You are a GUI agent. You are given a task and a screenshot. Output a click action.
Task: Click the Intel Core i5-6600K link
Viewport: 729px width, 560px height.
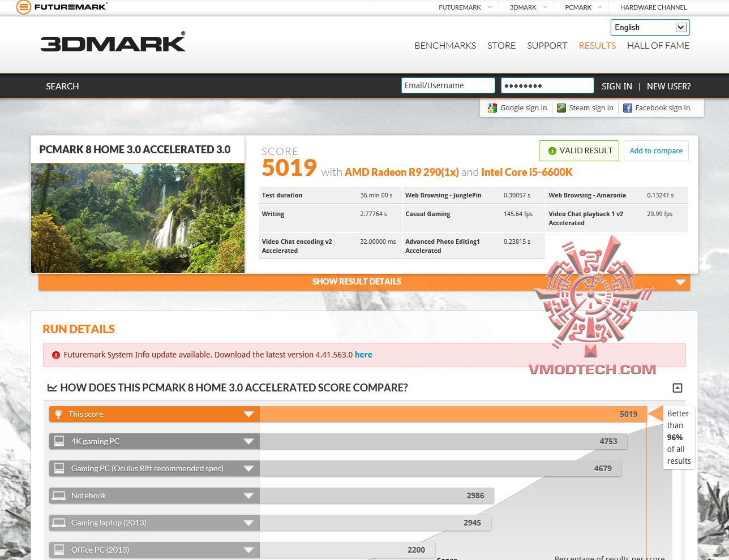527,173
